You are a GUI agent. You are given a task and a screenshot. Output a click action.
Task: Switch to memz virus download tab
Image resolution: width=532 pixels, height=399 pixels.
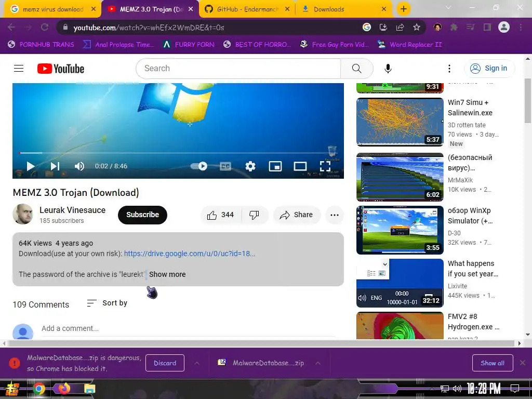[x=52, y=9]
